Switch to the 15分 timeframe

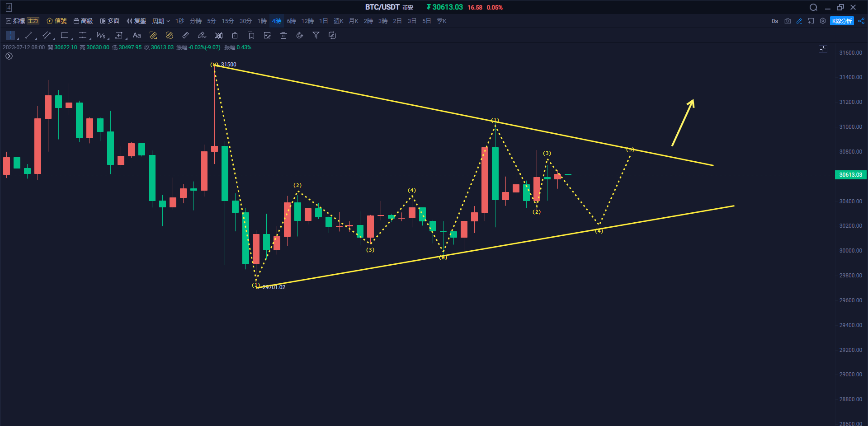(228, 21)
